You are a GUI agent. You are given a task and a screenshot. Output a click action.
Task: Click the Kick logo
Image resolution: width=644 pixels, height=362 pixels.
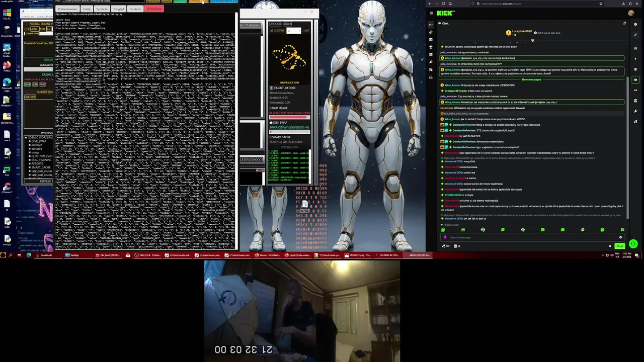pos(445,13)
